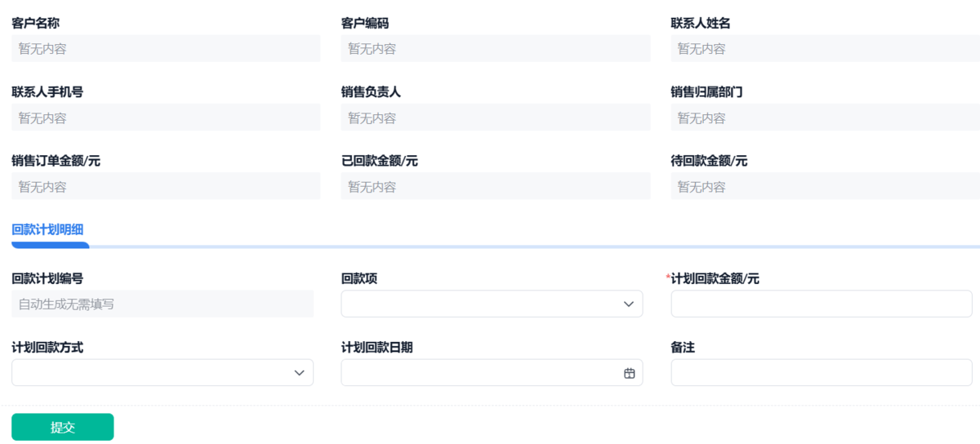Click the 回款项 label text
Image resolution: width=980 pixels, height=444 pixels.
point(359,279)
